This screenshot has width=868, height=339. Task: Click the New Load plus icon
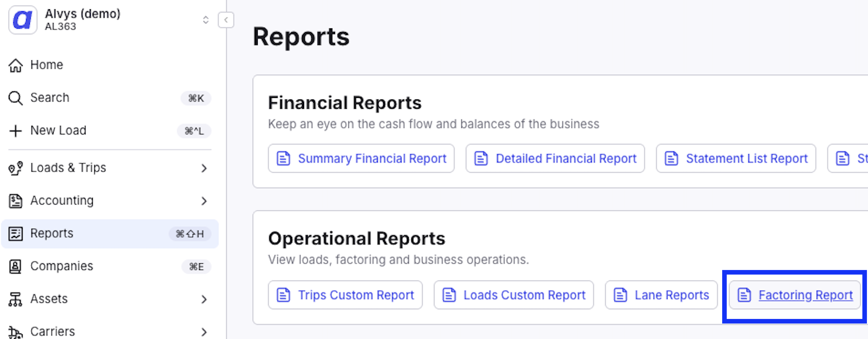15,131
